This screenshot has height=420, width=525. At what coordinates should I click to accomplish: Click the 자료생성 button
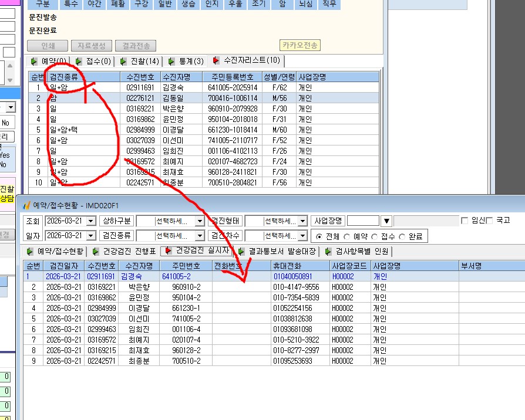click(92, 46)
